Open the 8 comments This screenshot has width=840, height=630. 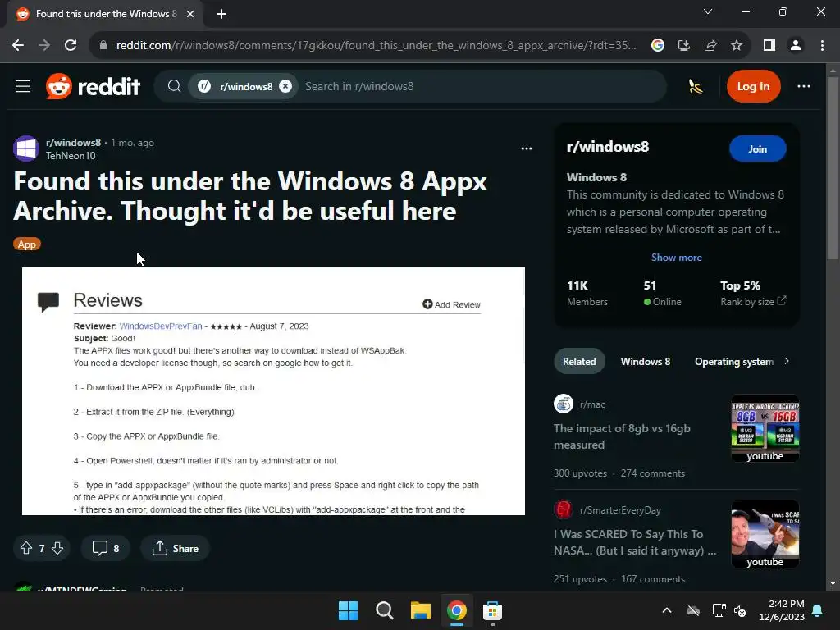click(x=106, y=548)
